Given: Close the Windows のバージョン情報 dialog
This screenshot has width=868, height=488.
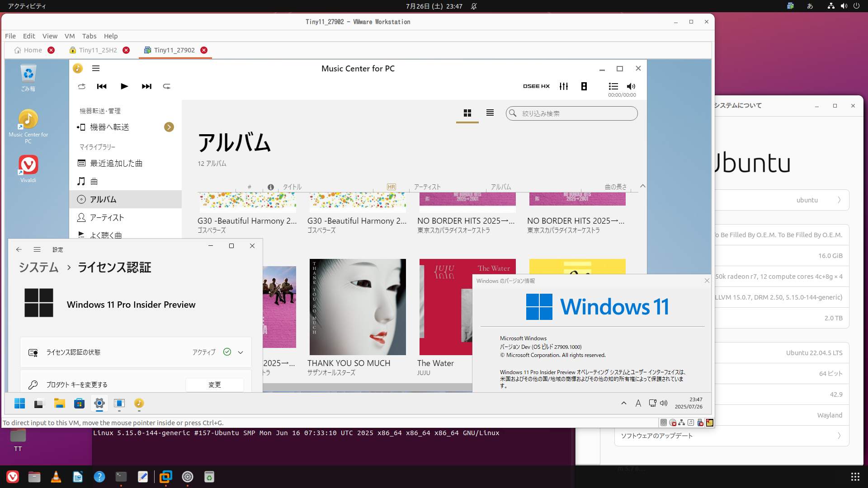Looking at the screenshot, I should point(707,281).
